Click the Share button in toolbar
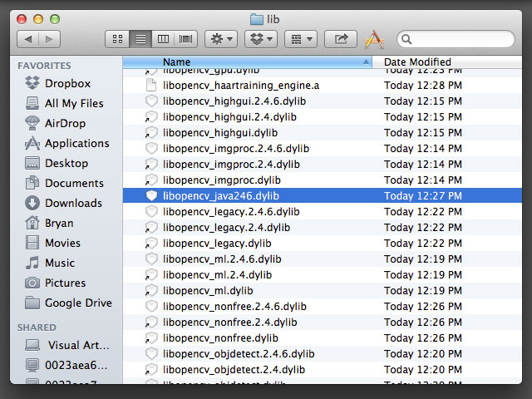The width and height of the screenshot is (532, 399). point(340,39)
